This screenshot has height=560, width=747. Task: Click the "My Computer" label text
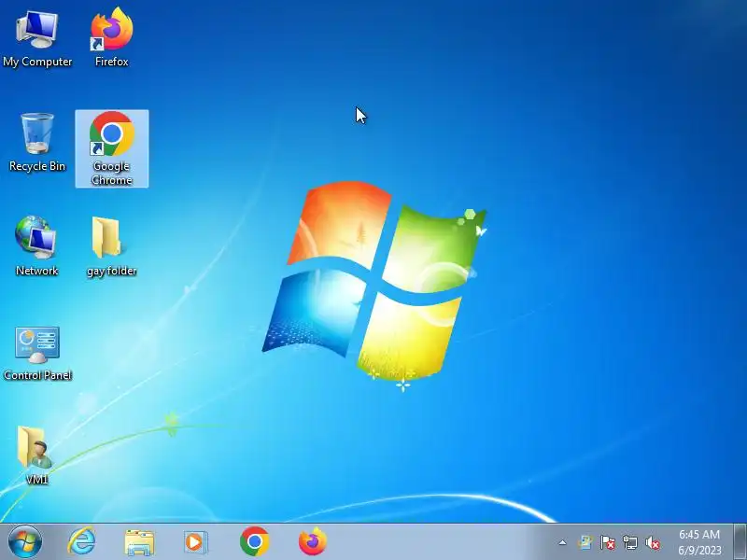(x=37, y=62)
